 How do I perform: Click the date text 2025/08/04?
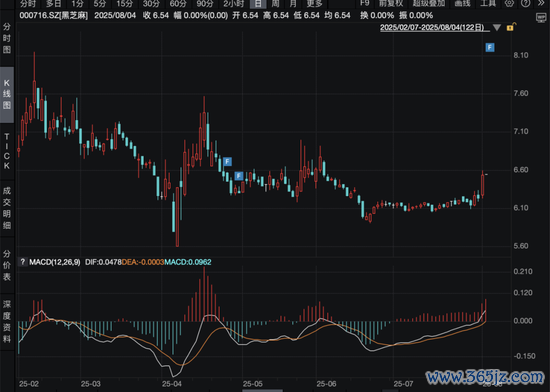pyautogui.click(x=115, y=15)
